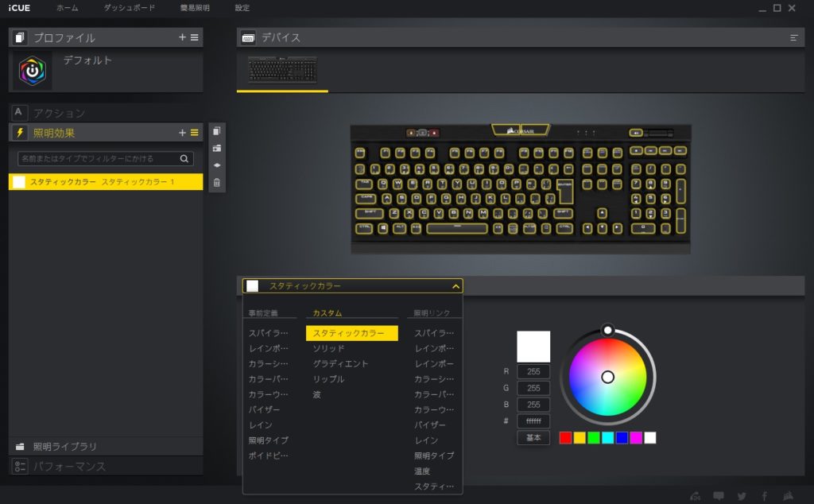Choose 波 in the custom list
The width and height of the screenshot is (814, 504).
[316, 395]
